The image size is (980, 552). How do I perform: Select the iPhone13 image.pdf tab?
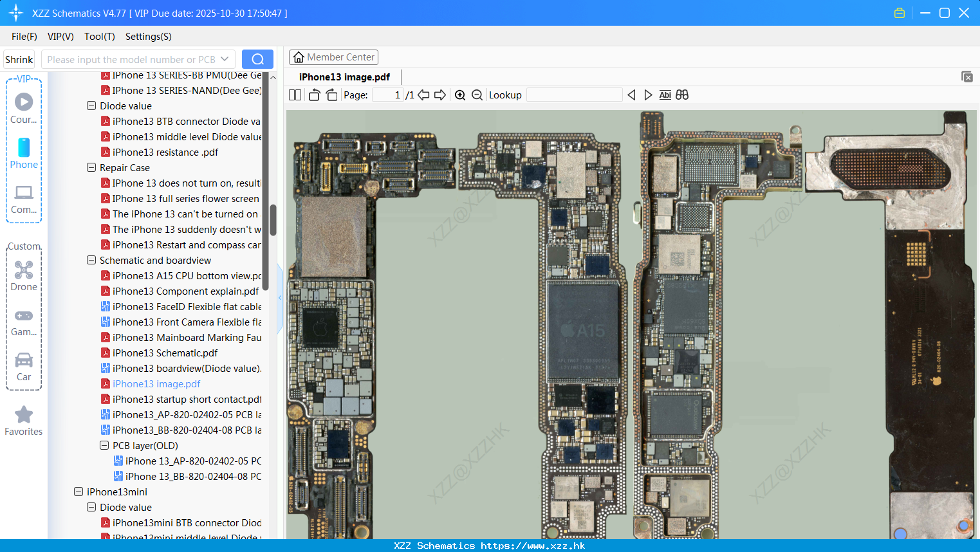(344, 77)
